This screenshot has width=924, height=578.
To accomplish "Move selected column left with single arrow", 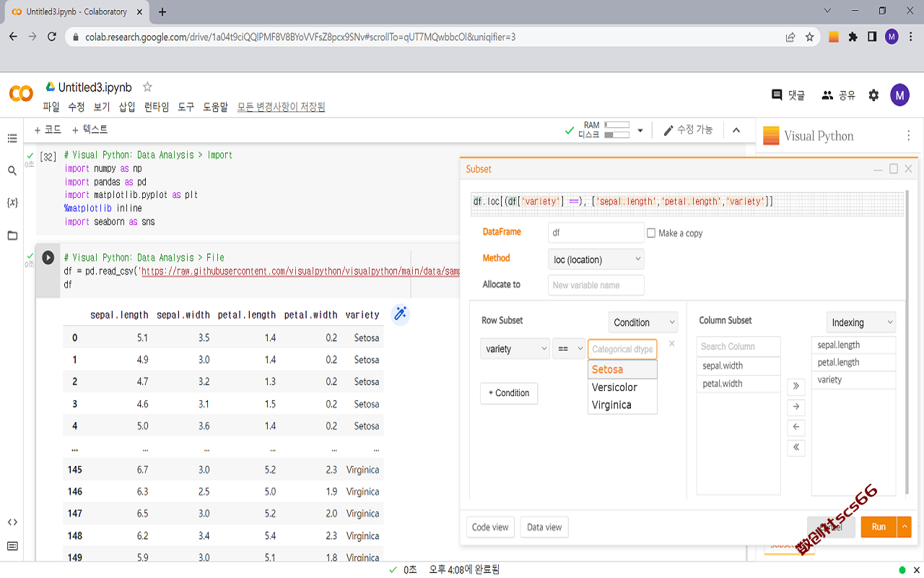I will 796,427.
